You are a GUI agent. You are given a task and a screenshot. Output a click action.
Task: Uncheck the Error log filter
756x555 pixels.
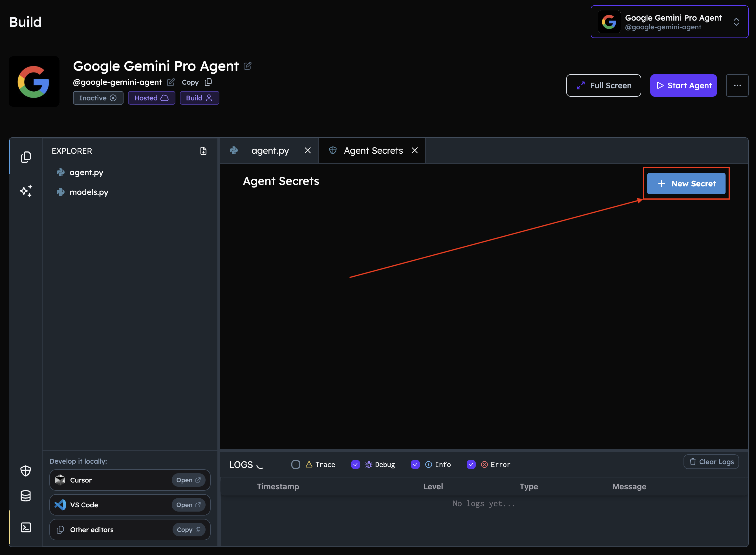tap(471, 464)
